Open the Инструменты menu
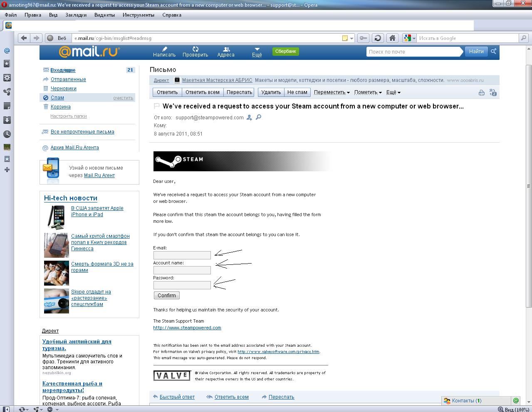Image resolution: width=532 pixels, height=412 pixels. [139, 15]
